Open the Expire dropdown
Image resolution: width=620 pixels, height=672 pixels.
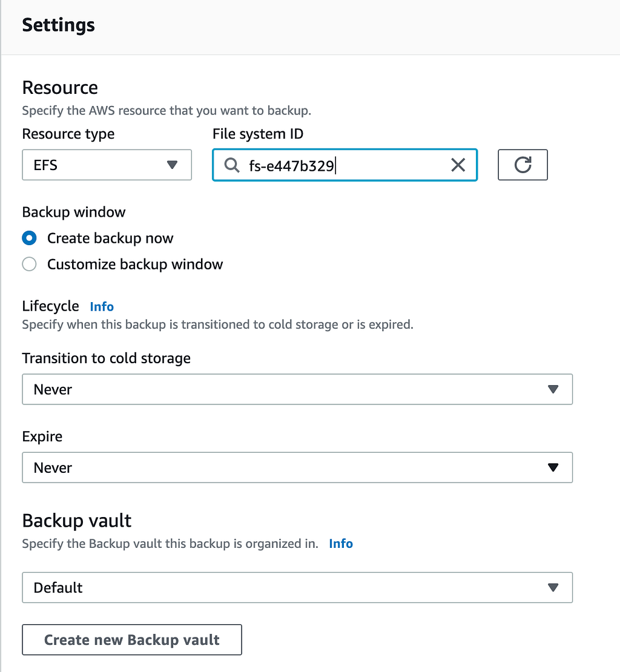[297, 467]
